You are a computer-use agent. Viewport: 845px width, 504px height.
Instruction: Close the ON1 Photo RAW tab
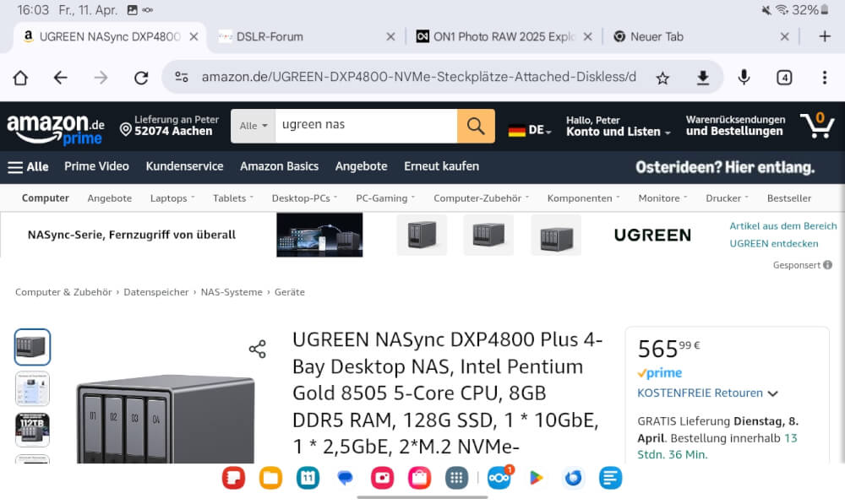[588, 36]
